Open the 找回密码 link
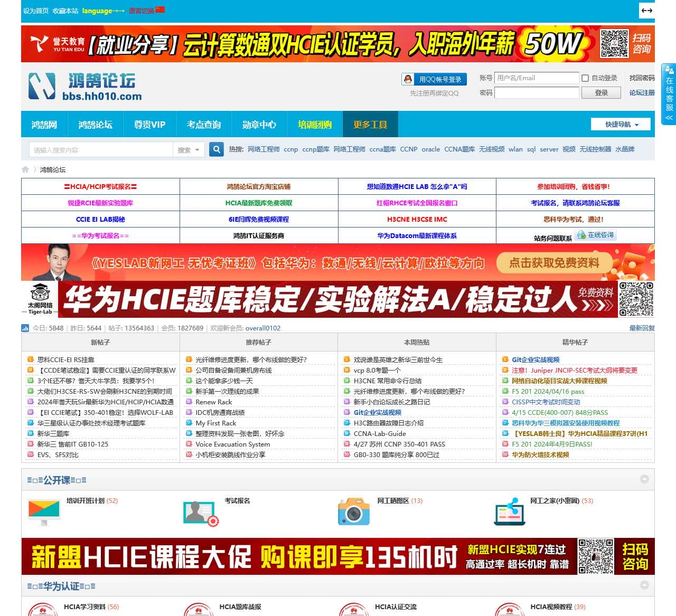Image resolution: width=676 pixels, height=616 pixels. point(642,78)
